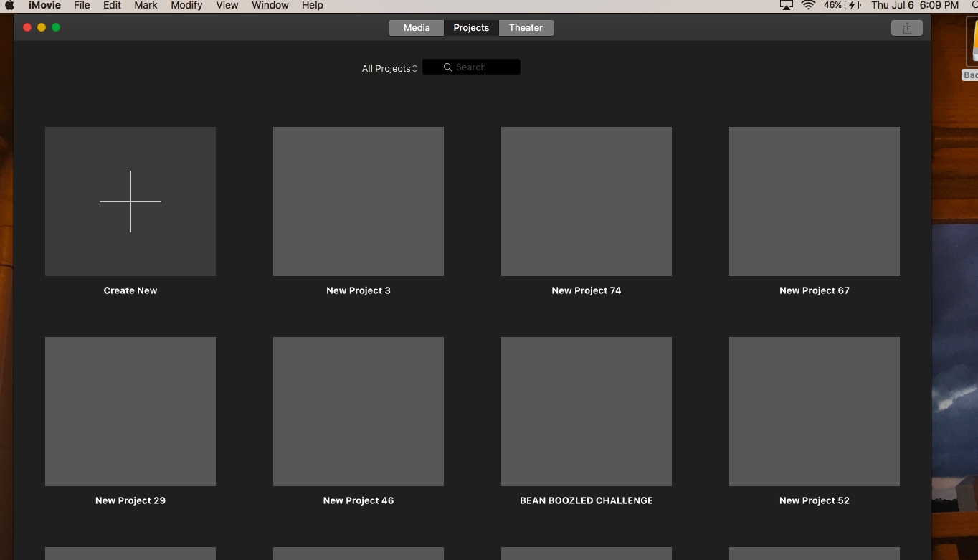Viewport: 978px width, 560px height.
Task: Select the New Project 74 thumbnail
Action: click(x=587, y=201)
